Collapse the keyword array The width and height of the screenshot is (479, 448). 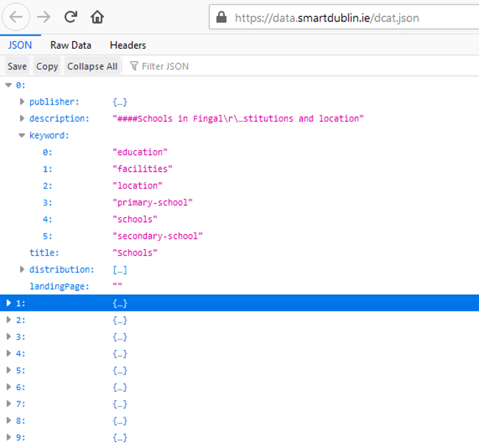point(22,136)
